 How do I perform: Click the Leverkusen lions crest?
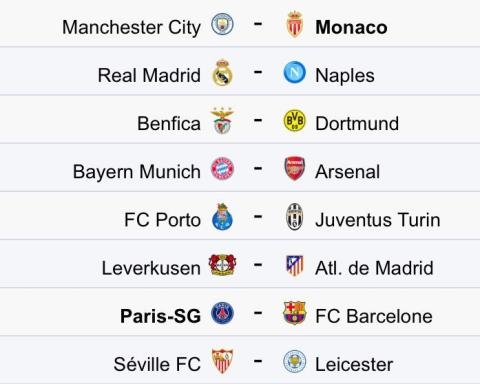click(x=222, y=265)
